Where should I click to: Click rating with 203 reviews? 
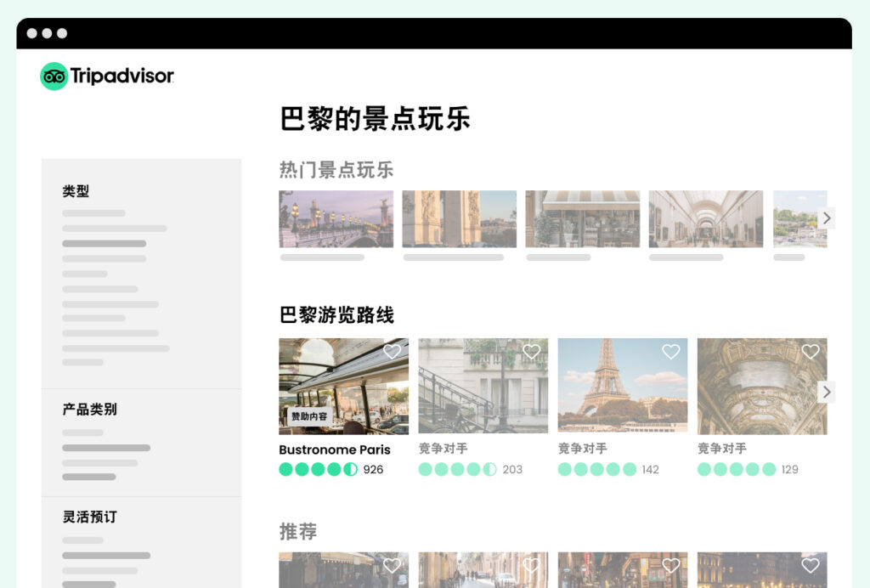(471, 469)
